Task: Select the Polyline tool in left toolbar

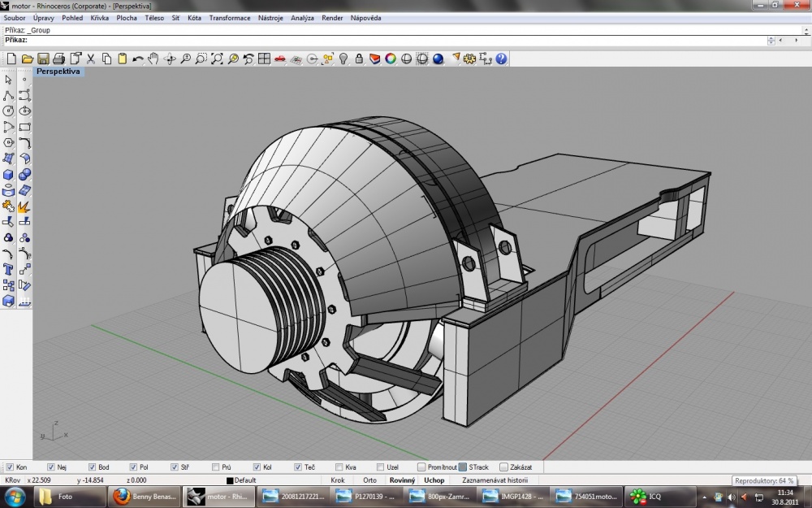Action: (x=8, y=95)
